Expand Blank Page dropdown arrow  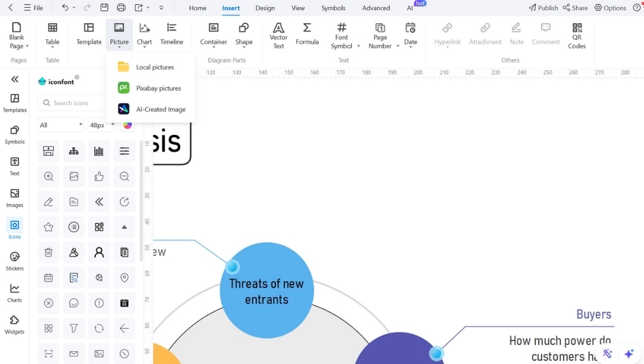pyautogui.click(x=27, y=46)
